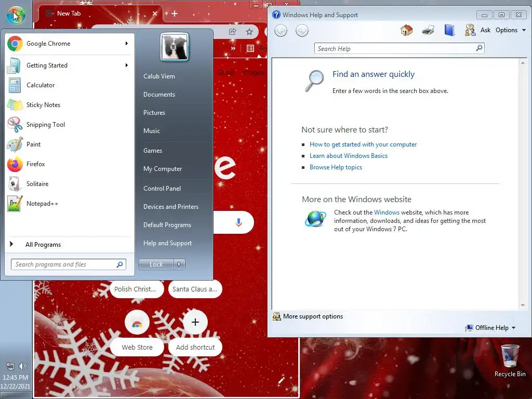
Task: Click Customize Chrome pencil icon
Action: pyautogui.click(x=281, y=380)
